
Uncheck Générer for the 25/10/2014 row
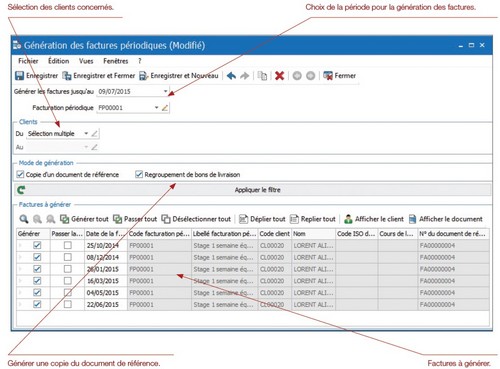[37, 245]
